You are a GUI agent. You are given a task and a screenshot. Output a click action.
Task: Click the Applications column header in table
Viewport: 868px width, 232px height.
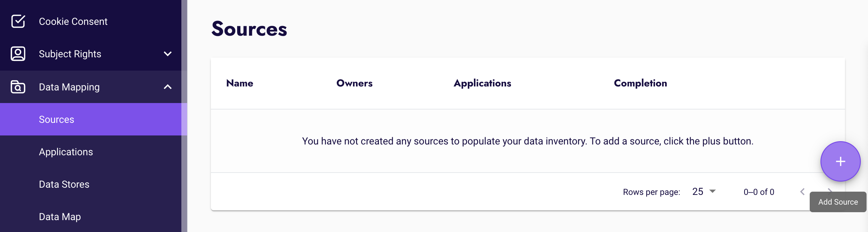482,83
